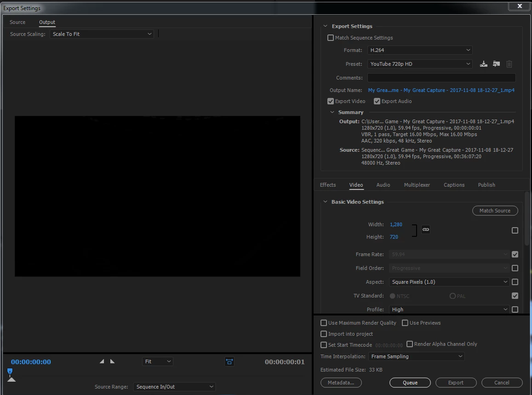This screenshot has width=532, height=395.
Task: Toggle the width-height link constraint icon
Action: point(425,229)
